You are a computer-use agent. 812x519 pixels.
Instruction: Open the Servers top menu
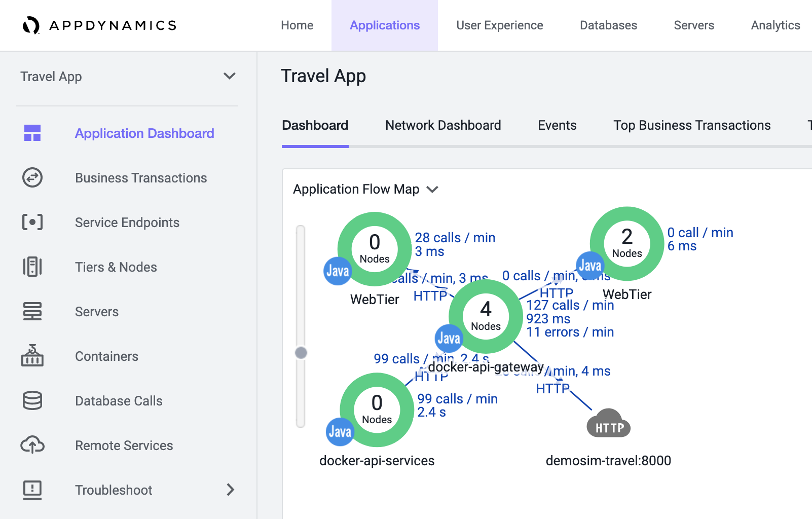[694, 25]
